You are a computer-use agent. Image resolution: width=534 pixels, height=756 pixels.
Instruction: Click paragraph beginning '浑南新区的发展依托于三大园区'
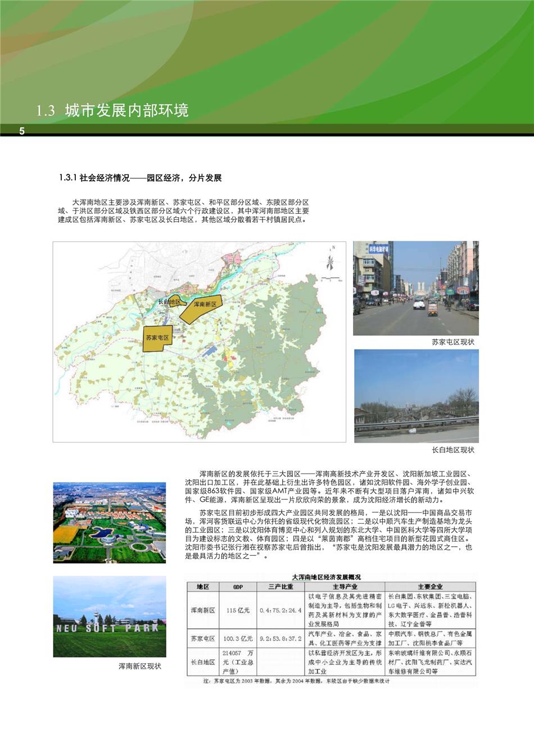tap(330, 487)
